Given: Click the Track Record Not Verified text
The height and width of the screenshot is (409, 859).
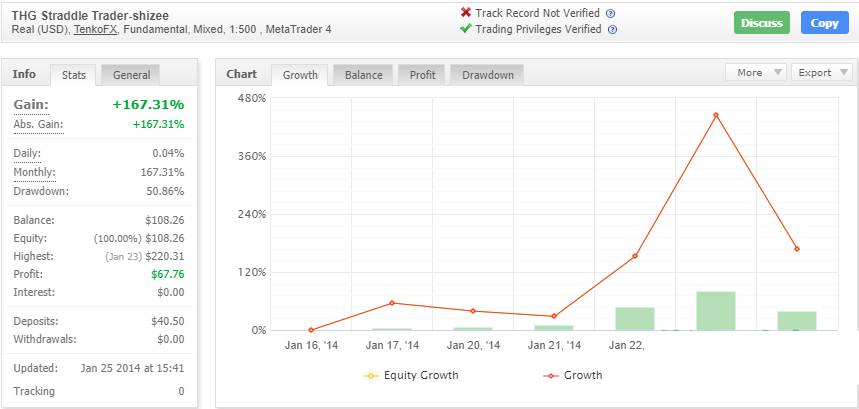Looking at the screenshot, I should (x=537, y=13).
